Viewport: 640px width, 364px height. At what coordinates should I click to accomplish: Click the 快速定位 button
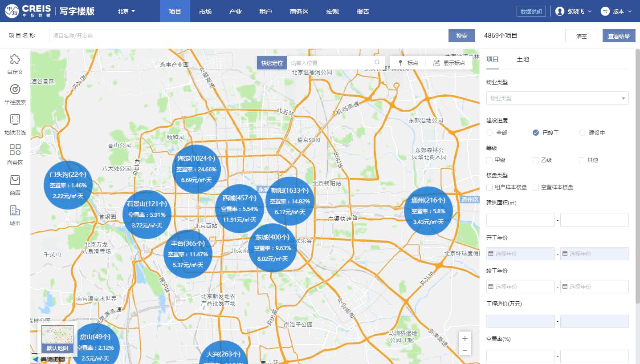272,63
